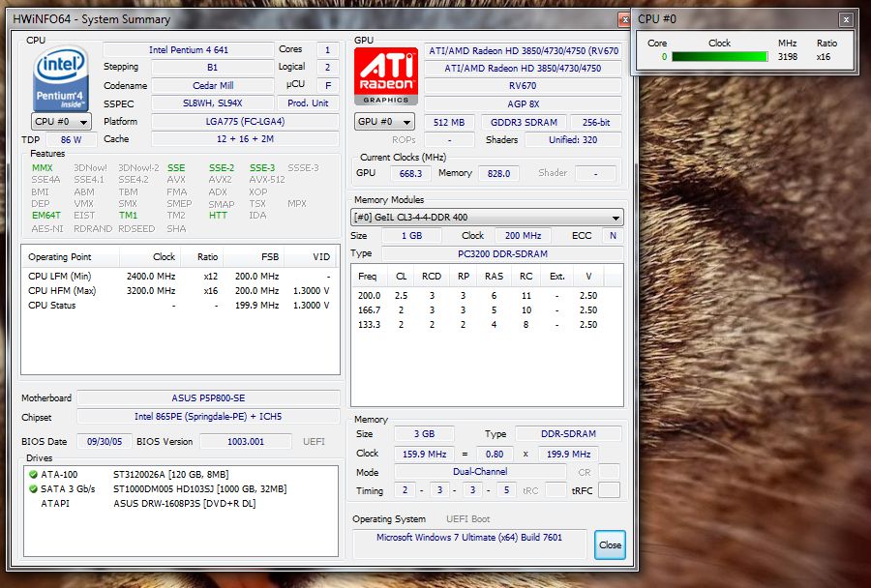The height and width of the screenshot is (588, 871).
Task: Select the ST3120026A drive entry
Action: (x=170, y=474)
